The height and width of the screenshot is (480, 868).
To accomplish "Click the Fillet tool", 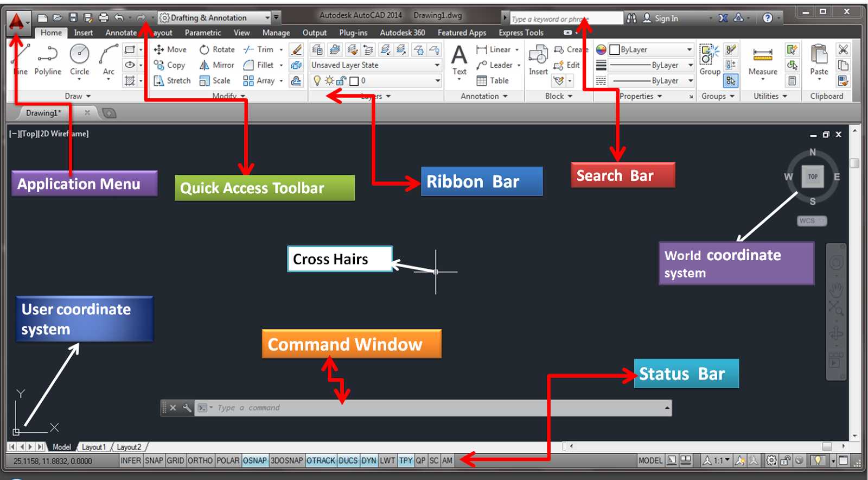I will click(x=259, y=65).
